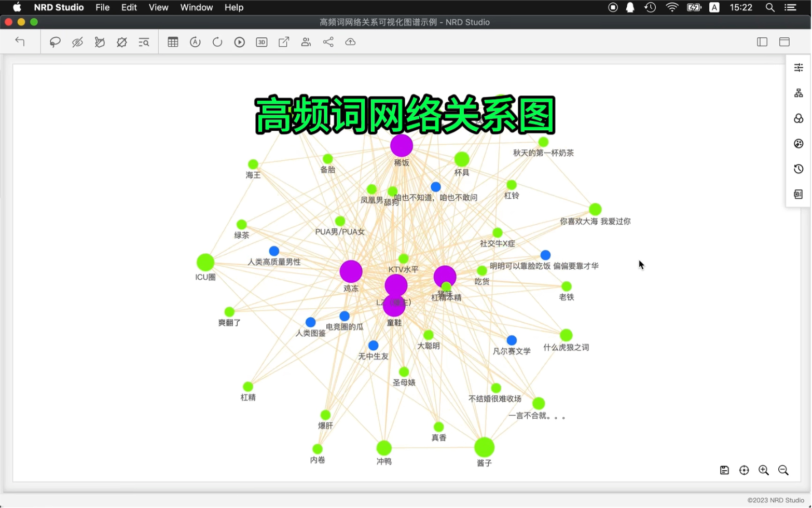This screenshot has height=508, width=812.
Task: Open the history clock icon in sidebar
Action: pyautogui.click(x=799, y=169)
